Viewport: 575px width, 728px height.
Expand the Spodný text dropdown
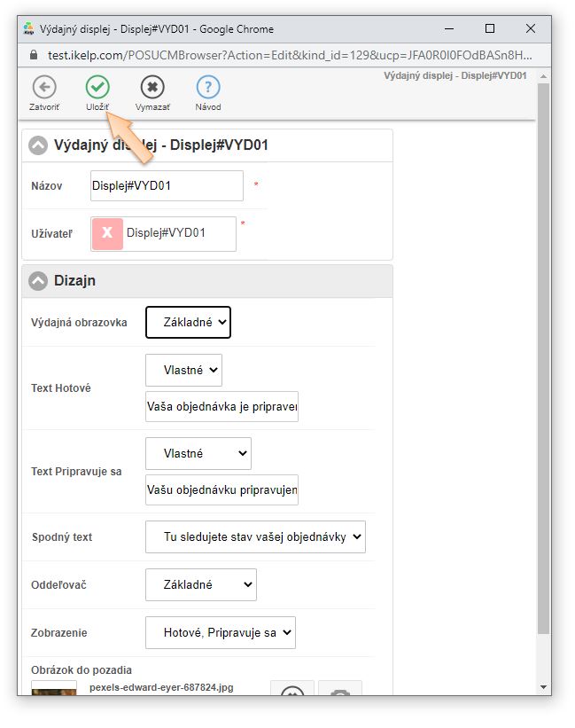(255, 536)
